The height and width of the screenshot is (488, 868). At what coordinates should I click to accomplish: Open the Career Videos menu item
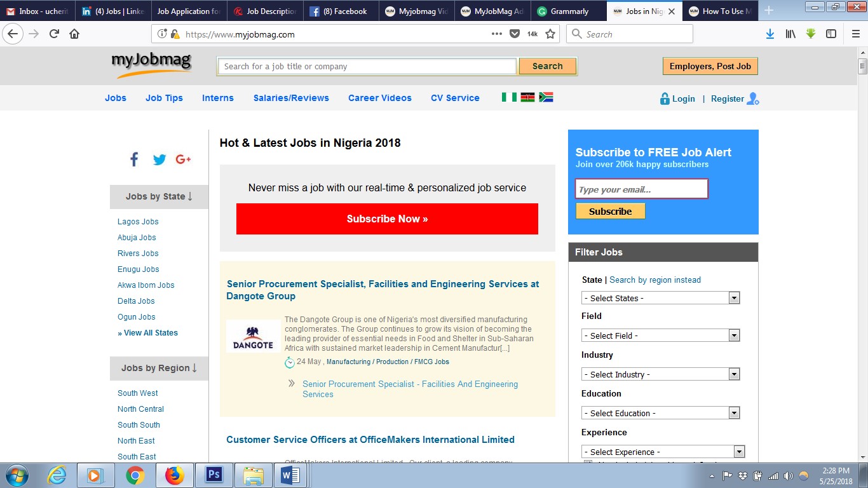pyautogui.click(x=380, y=98)
